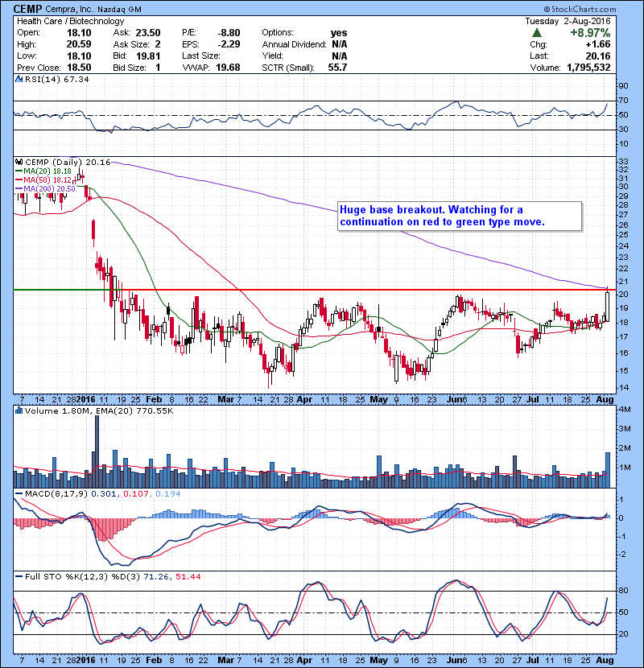
Task: Click the 70 level on RSI scale
Action: click(623, 101)
